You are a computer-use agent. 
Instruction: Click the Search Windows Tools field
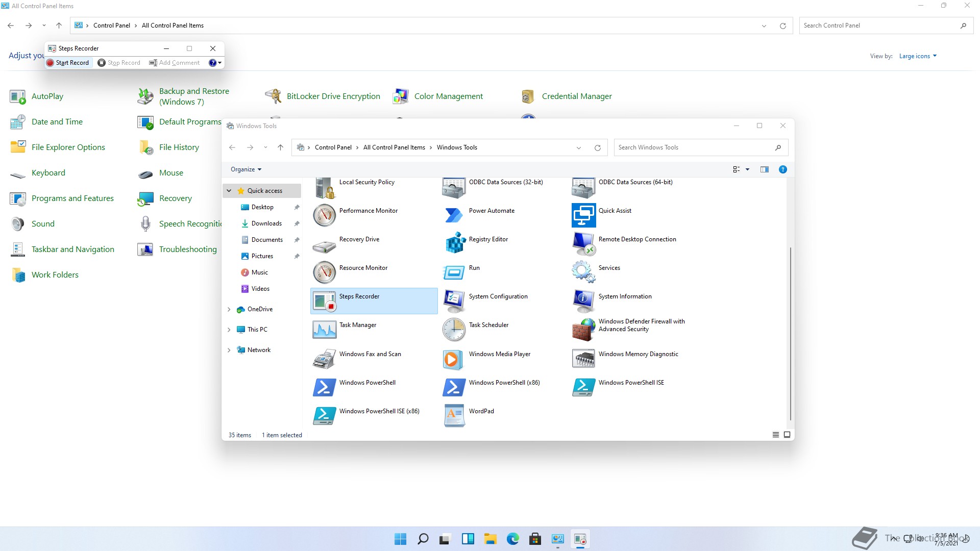pos(701,147)
